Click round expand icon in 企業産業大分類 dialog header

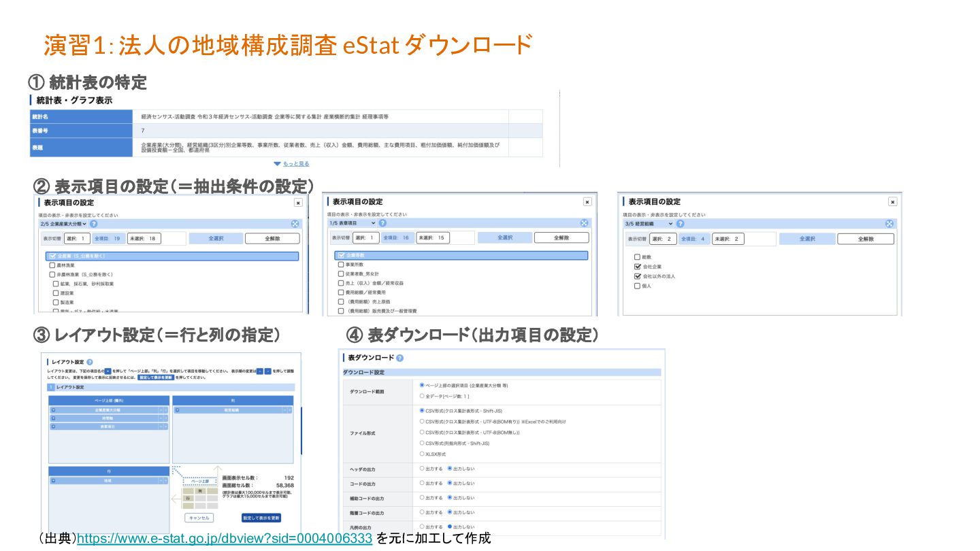coord(295,224)
